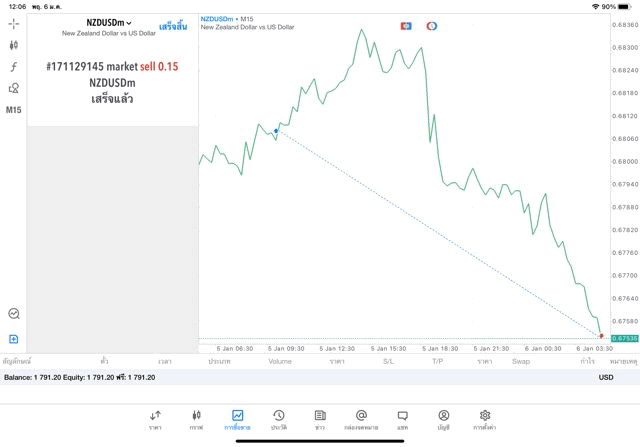The image size is (640, 447).
Task: Open the ข่าว news tab
Action: (320, 420)
